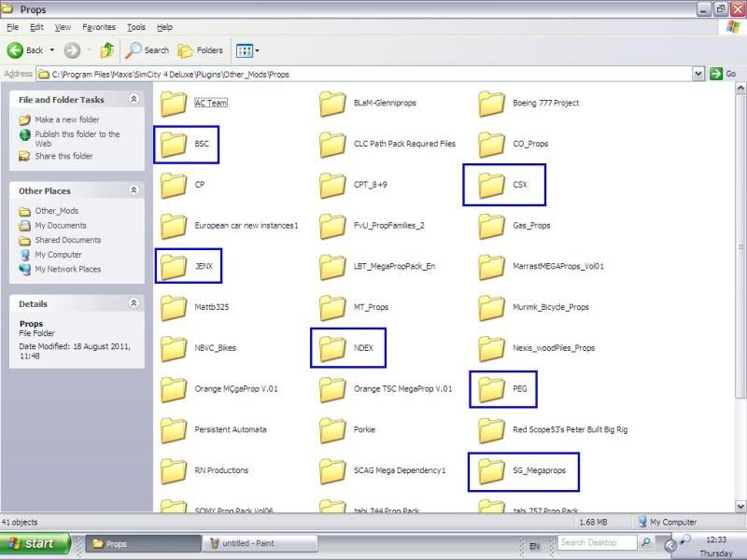Select CLC Path Pack Required Files folder icon
The height and width of the screenshot is (560, 747).
coord(332,145)
